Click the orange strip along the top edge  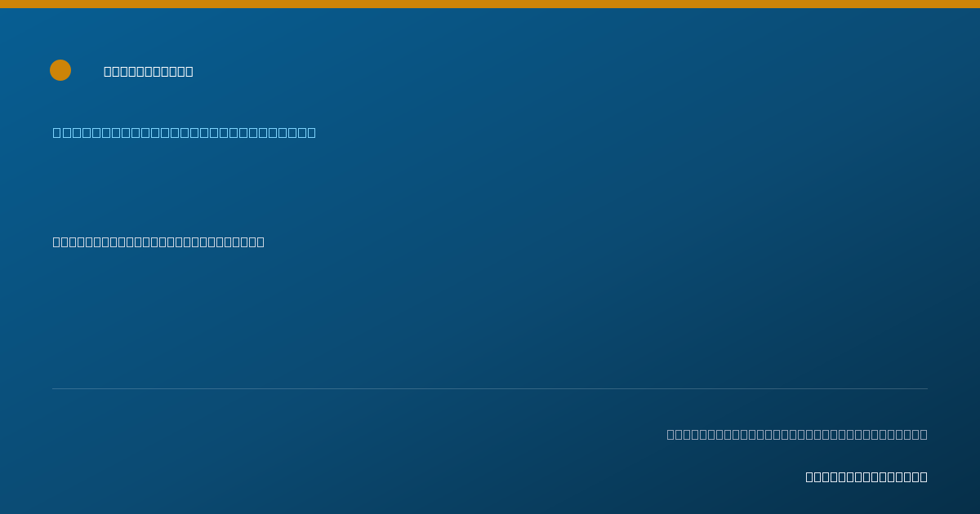[490, 4]
